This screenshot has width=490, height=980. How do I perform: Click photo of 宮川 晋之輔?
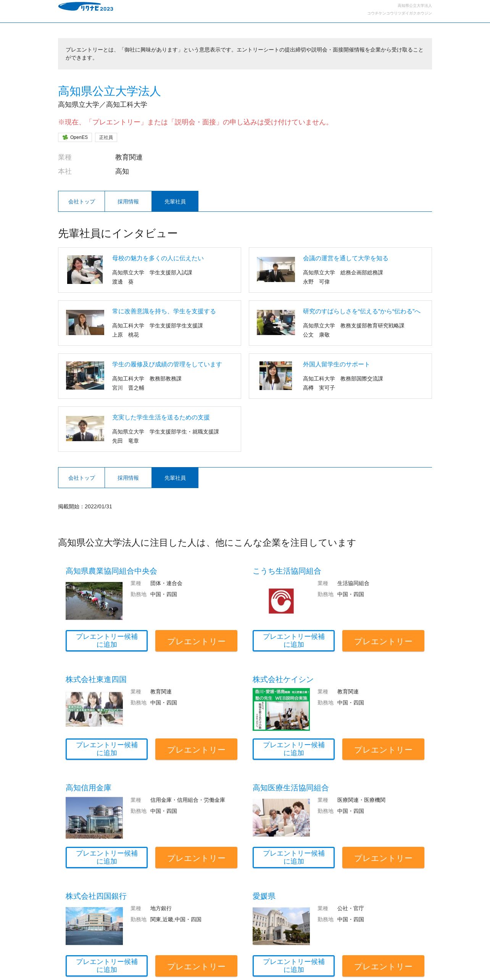[85, 376]
